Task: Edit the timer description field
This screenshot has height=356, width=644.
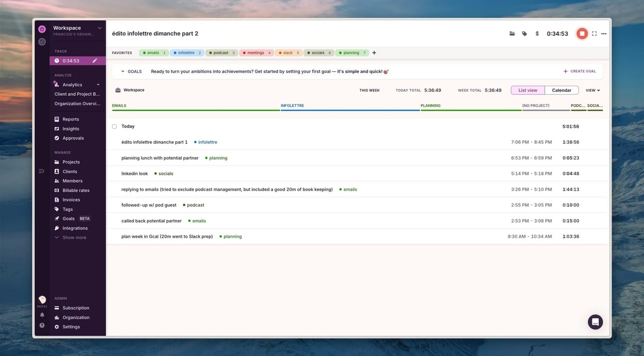Action: (155, 33)
